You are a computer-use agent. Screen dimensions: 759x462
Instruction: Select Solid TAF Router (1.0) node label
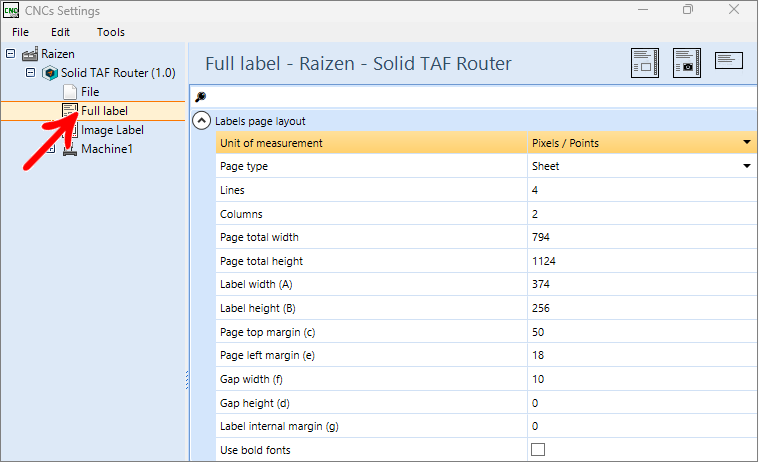118,73
